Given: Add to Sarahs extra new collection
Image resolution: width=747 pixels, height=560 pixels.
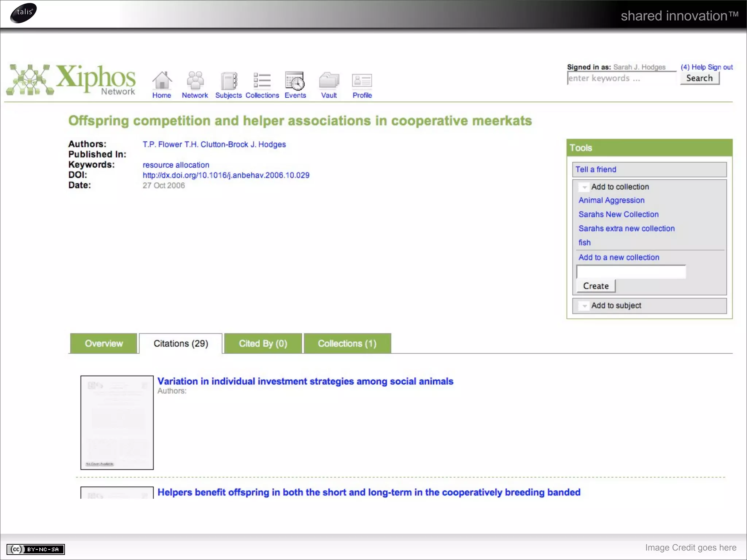Looking at the screenshot, I should 627,229.
